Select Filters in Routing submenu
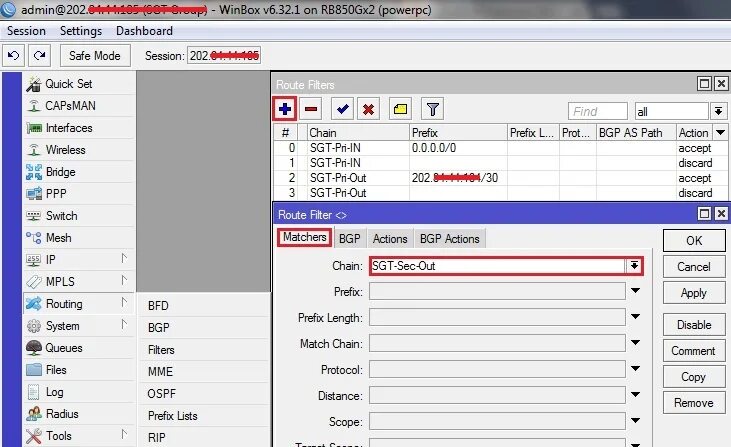Image resolution: width=731 pixels, height=447 pixels. click(x=204, y=350)
